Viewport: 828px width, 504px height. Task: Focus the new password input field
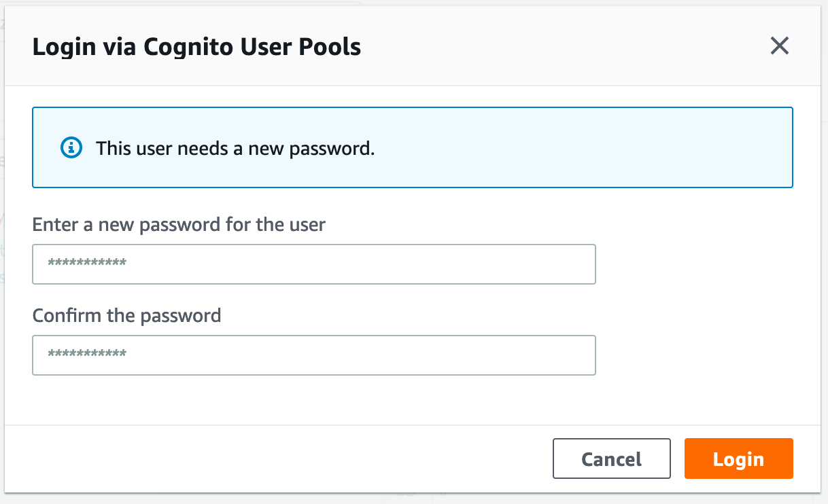click(x=314, y=264)
